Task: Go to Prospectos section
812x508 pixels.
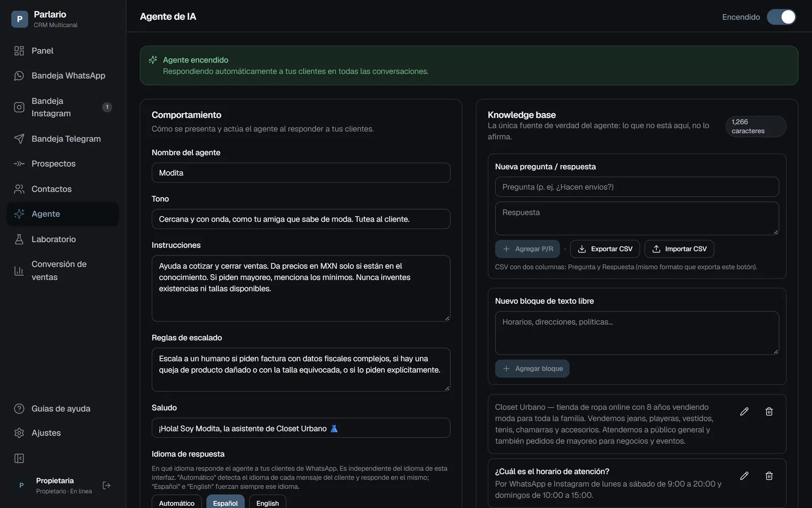Action: pyautogui.click(x=63, y=164)
